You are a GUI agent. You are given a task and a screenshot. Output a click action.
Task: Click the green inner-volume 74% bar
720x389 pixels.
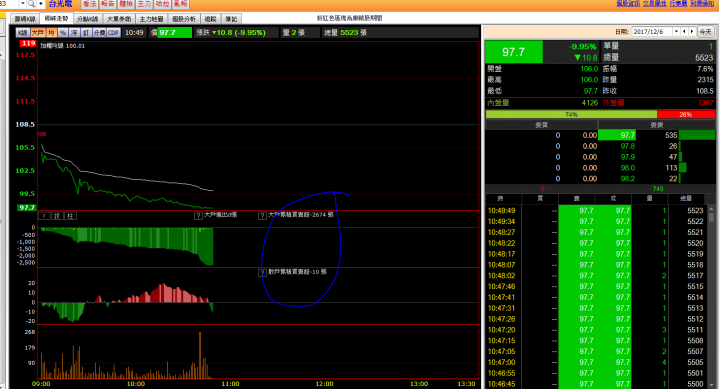(x=571, y=114)
